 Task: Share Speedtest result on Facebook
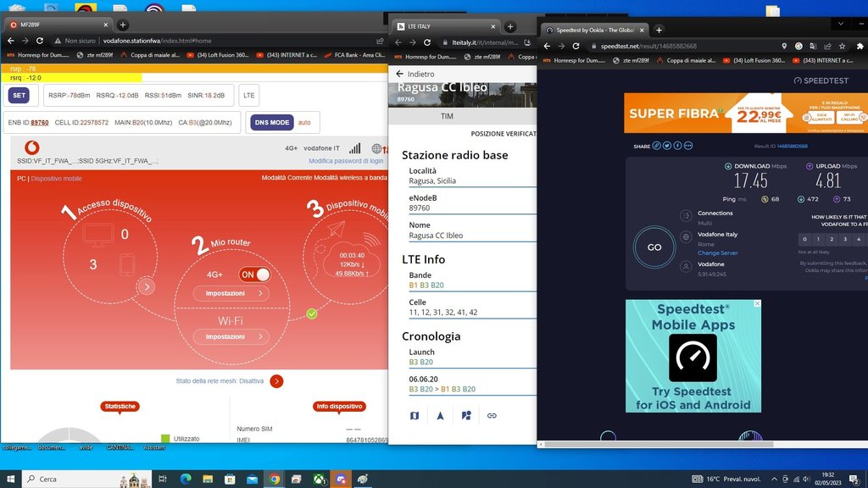tap(677, 146)
